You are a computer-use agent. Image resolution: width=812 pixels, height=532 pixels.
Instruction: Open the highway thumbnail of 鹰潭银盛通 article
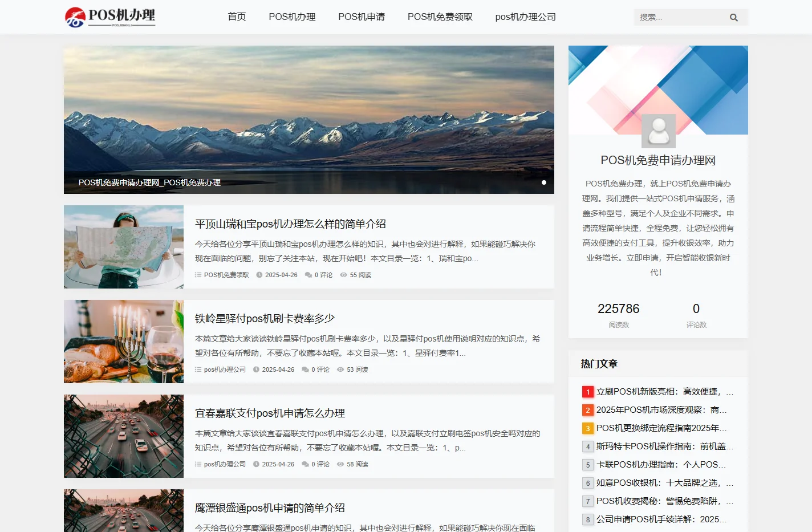point(124,510)
